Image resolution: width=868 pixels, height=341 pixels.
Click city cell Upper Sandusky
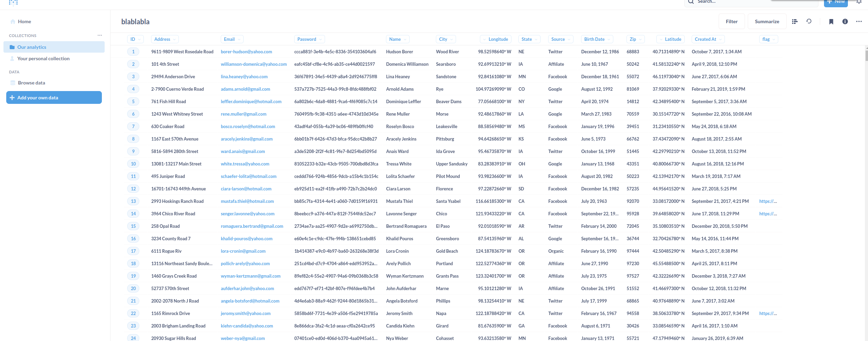[451, 164]
